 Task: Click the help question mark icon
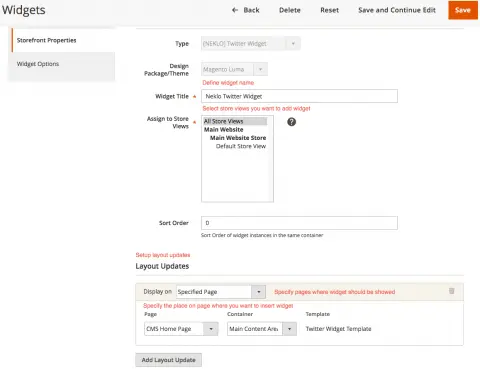[x=291, y=122]
